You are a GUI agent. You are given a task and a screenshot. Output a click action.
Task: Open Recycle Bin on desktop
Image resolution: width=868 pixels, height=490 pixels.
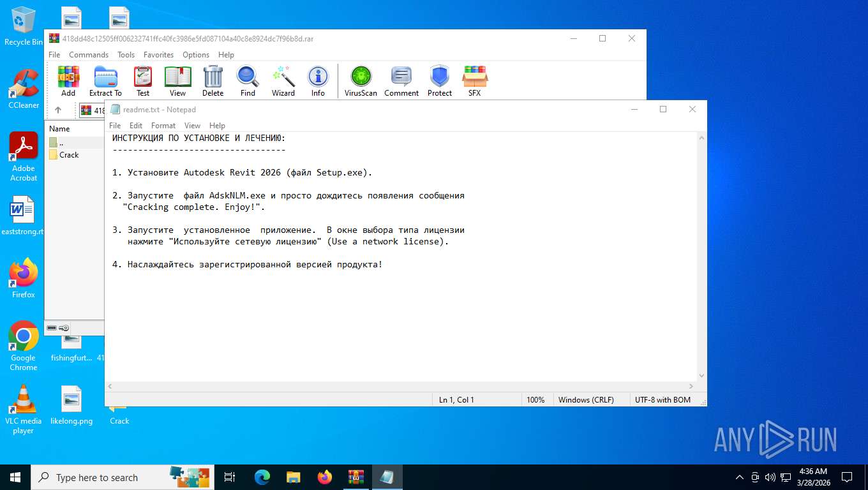(24, 26)
